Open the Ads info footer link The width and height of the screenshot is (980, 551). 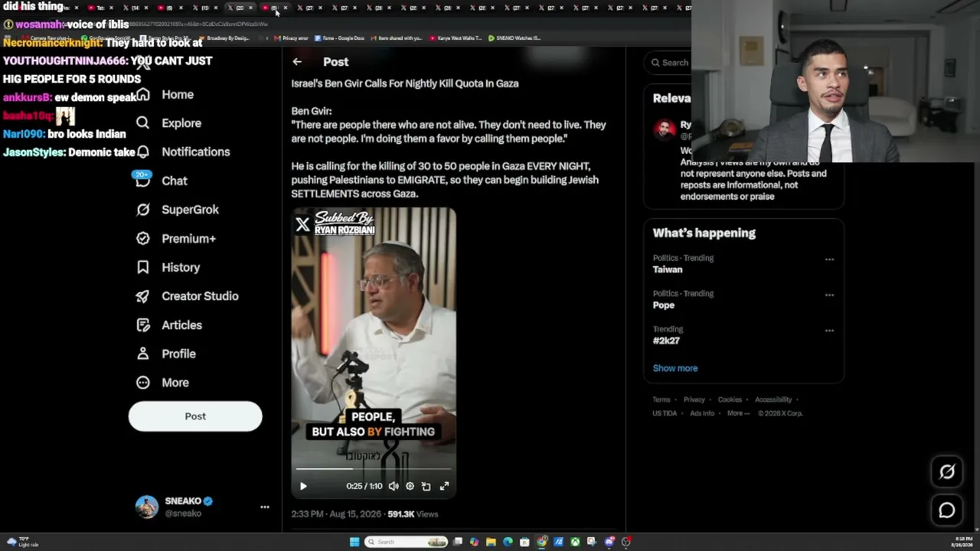coord(702,413)
